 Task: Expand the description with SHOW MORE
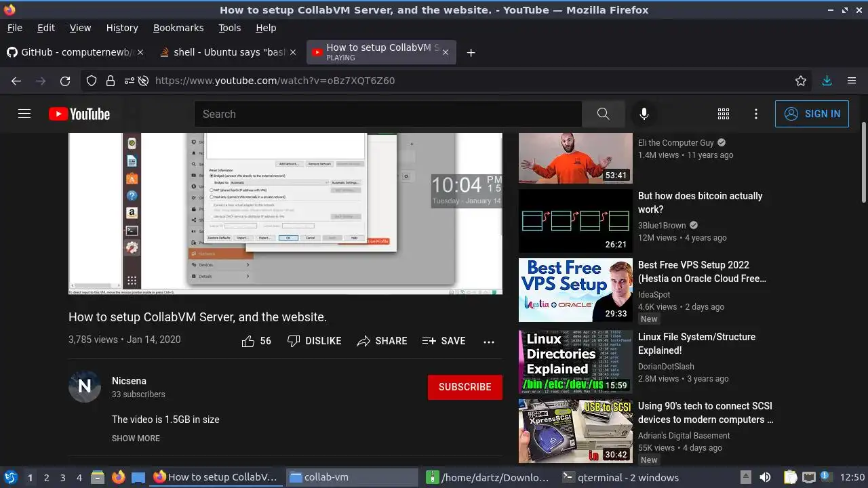pos(136,439)
